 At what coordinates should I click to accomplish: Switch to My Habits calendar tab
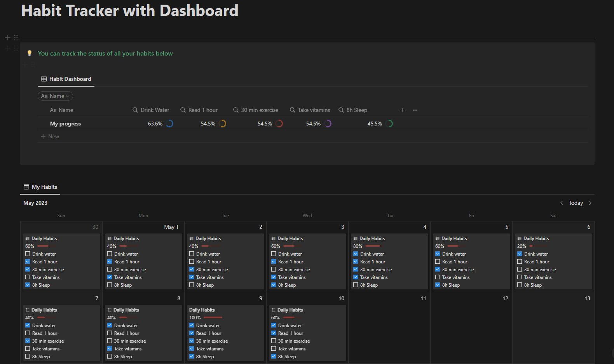40,187
